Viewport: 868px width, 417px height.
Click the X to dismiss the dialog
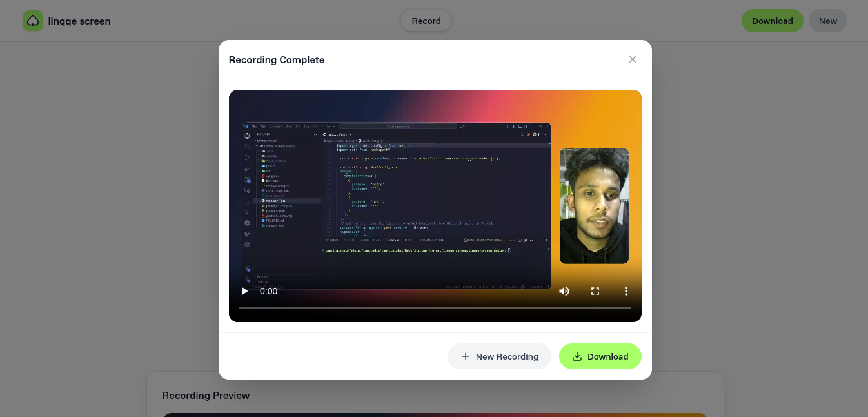[633, 59]
